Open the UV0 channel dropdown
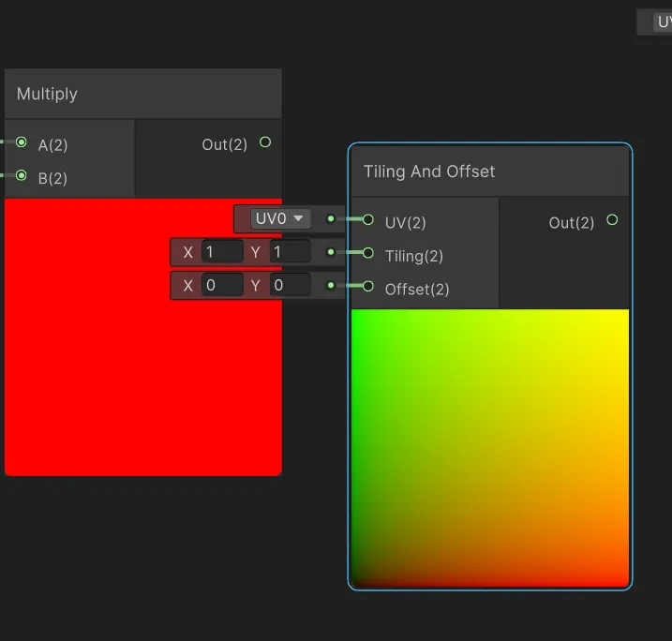 [x=280, y=219]
